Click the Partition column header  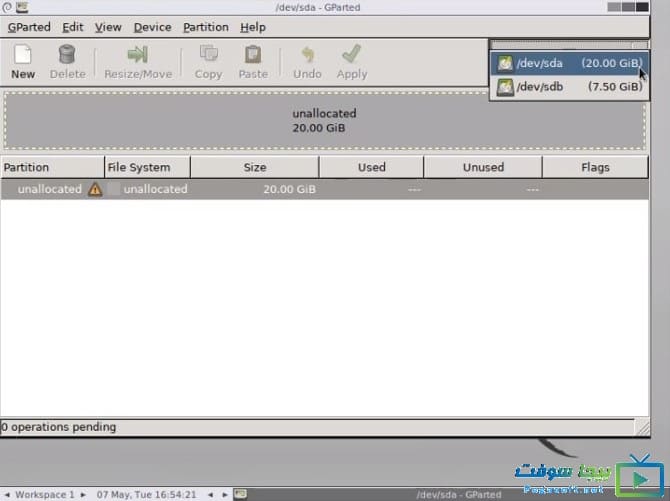(x=52, y=167)
